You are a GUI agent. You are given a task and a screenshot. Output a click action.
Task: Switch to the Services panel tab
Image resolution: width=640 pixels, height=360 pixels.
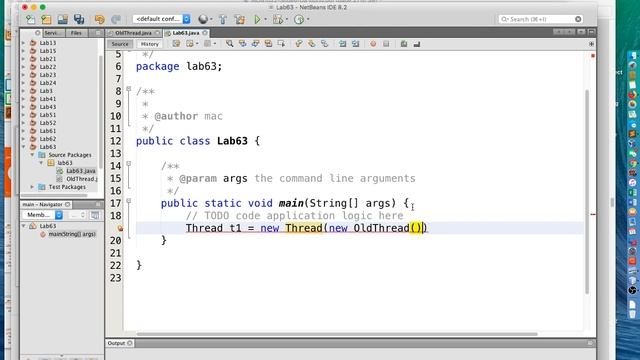(53, 33)
